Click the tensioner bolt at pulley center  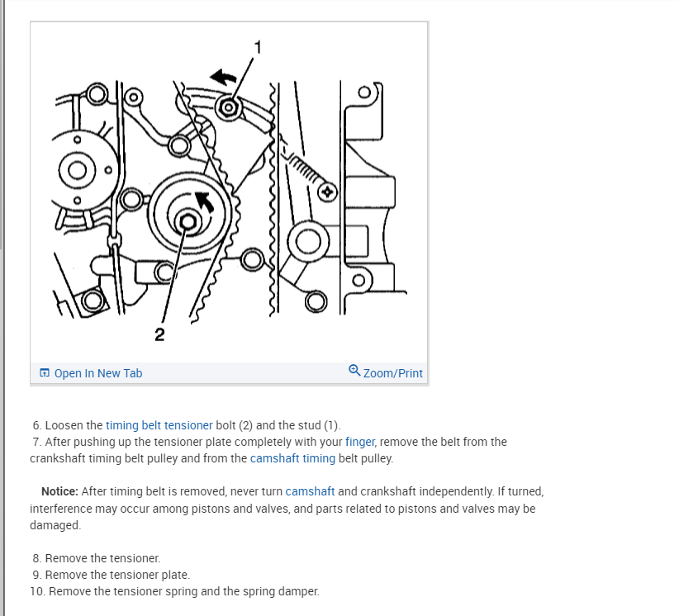pyautogui.click(x=188, y=222)
